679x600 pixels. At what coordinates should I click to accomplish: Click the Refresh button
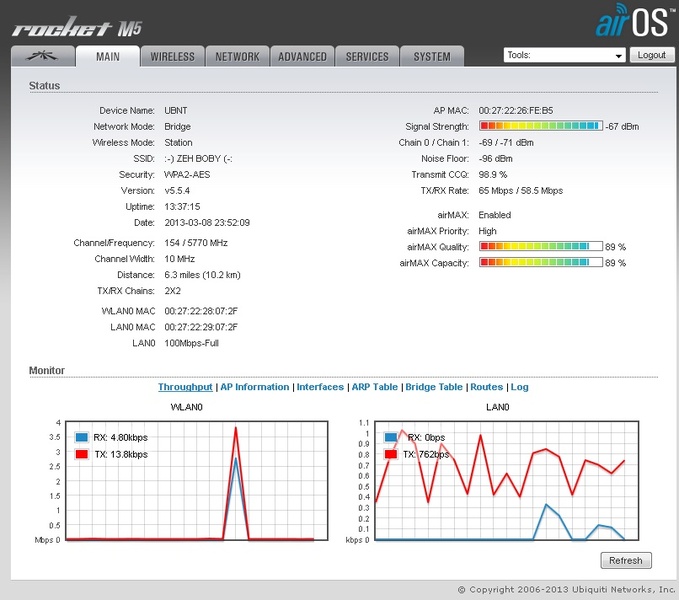pos(626,560)
